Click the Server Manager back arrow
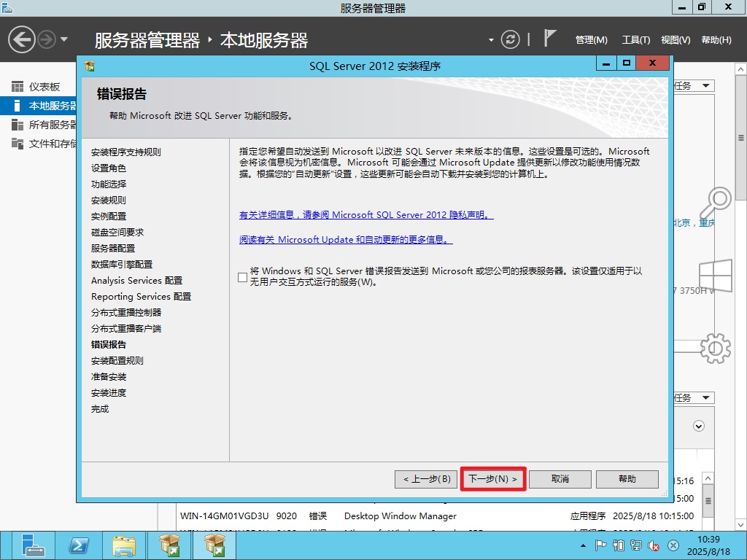Image resolution: width=747 pixels, height=560 pixels. tap(21, 39)
